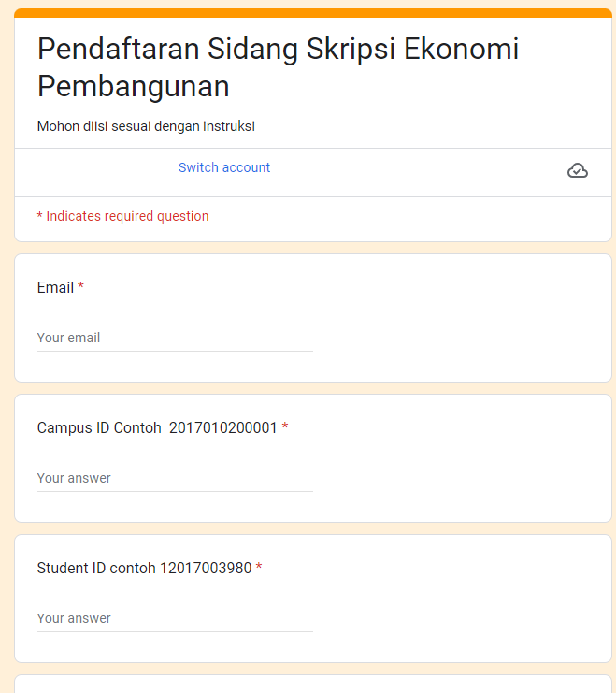Click the example number 2017010200001
Image resolution: width=616 pixels, height=693 pixels.
pyautogui.click(x=223, y=428)
